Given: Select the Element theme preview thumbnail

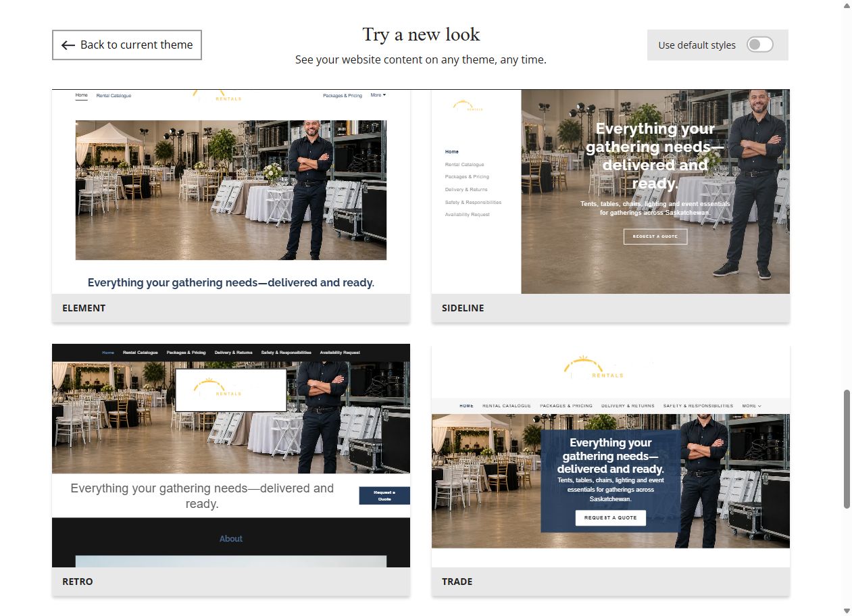Looking at the screenshot, I should click(x=231, y=192).
